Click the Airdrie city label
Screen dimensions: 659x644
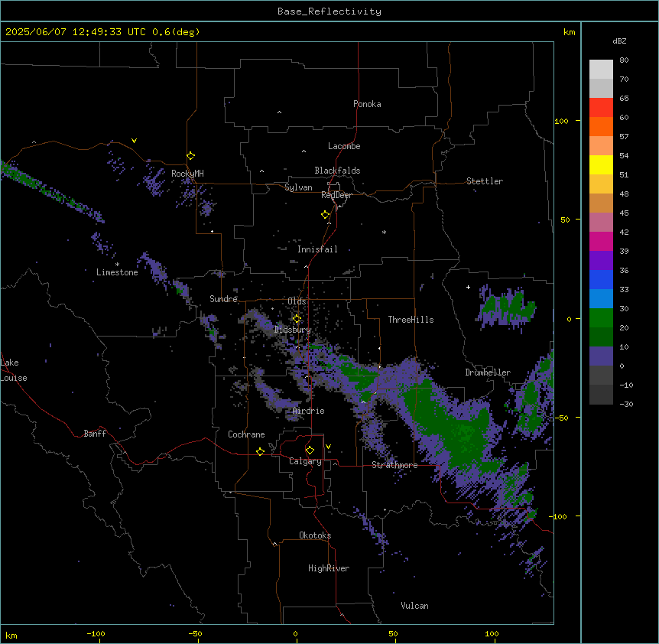[308, 411]
